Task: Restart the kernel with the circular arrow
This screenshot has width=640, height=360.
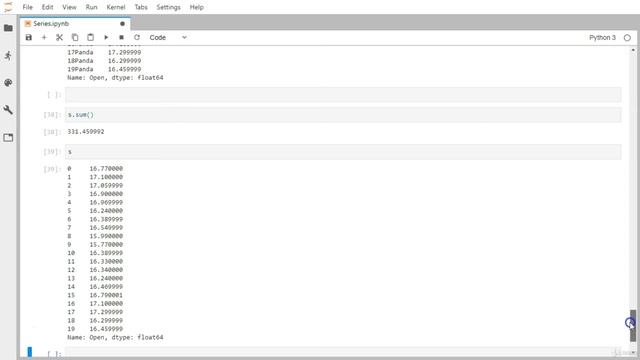Action: tap(137, 38)
